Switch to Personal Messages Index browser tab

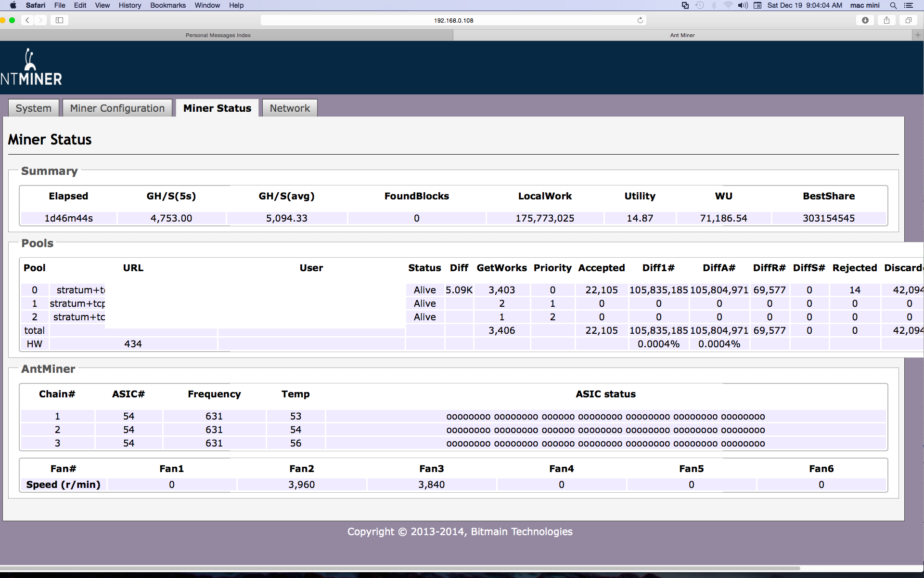218,35
